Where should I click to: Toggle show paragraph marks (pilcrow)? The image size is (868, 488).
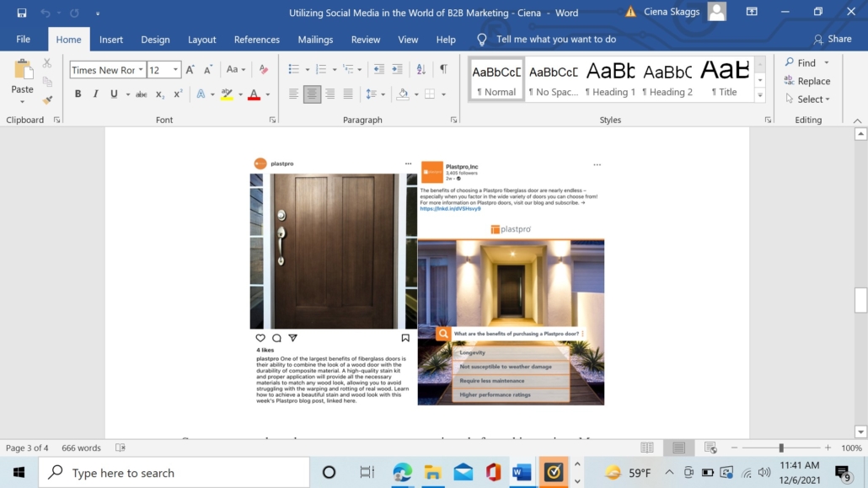443,69
